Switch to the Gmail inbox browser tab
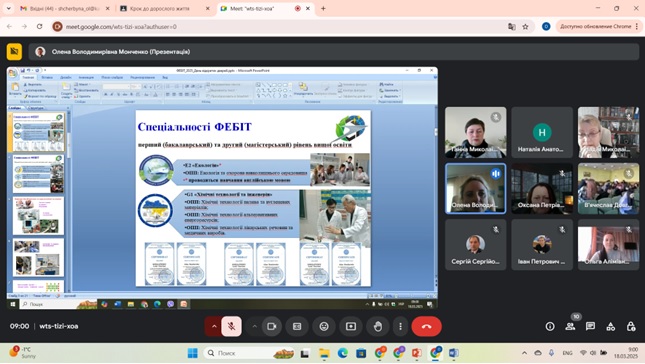The height and width of the screenshot is (364, 645). tap(64, 9)
